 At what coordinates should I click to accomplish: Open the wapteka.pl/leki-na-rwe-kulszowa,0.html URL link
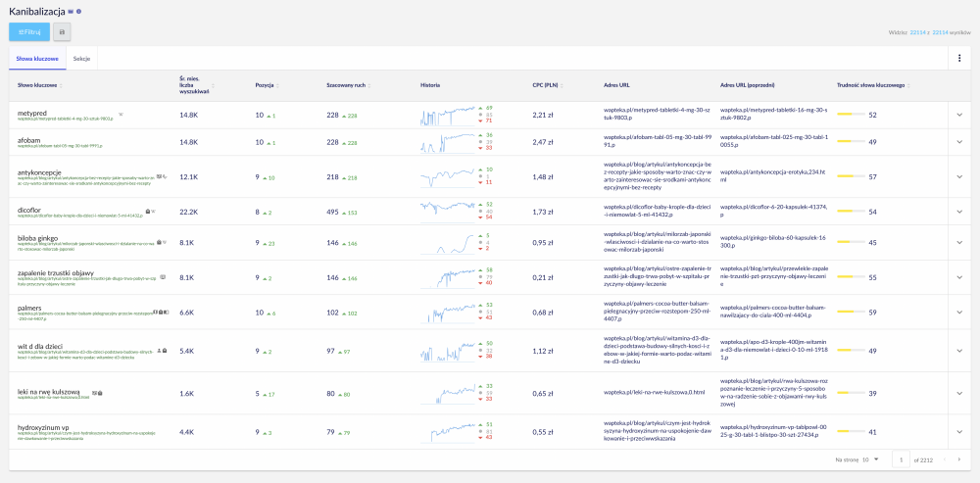click(642, 392)
